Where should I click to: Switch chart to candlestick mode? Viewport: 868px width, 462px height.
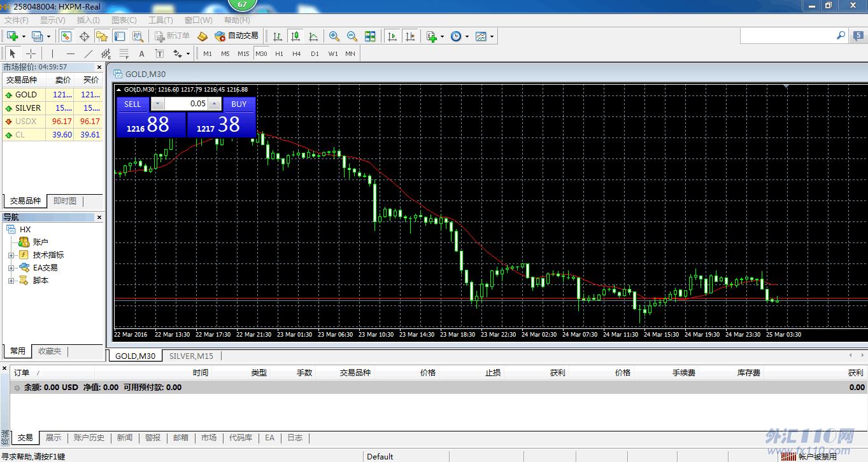[x=295, y=36]
